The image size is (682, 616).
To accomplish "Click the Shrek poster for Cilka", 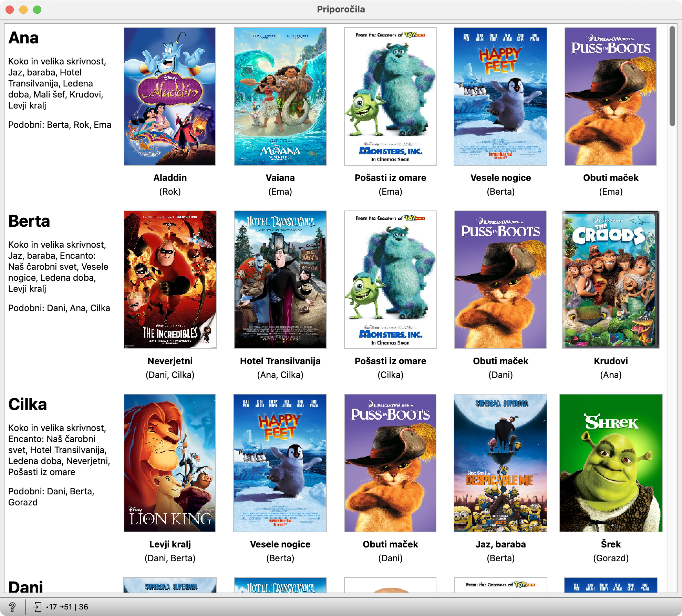I will point(611,463).
